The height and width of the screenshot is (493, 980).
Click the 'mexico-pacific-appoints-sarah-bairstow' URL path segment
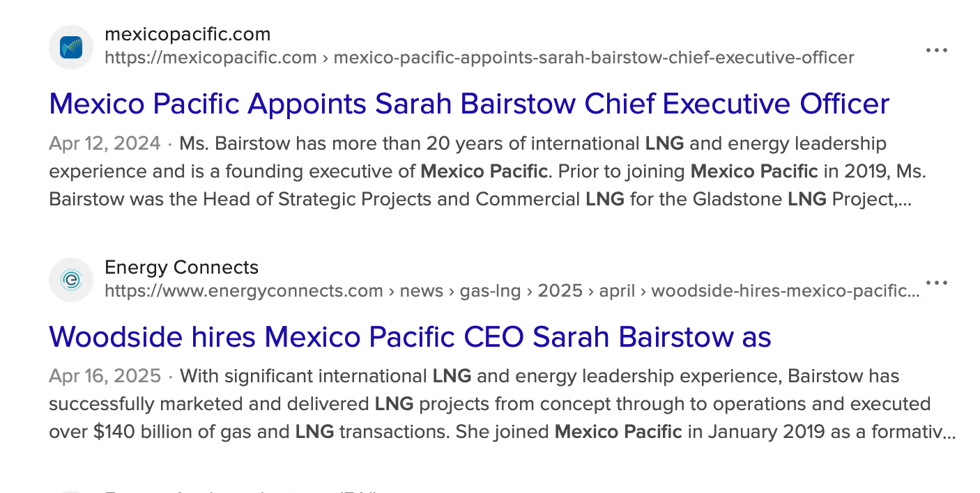click(x=594, y=58)
